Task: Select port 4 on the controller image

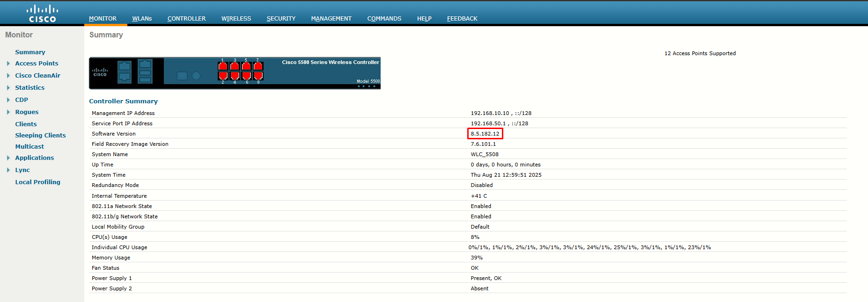Action: [235, 76]
